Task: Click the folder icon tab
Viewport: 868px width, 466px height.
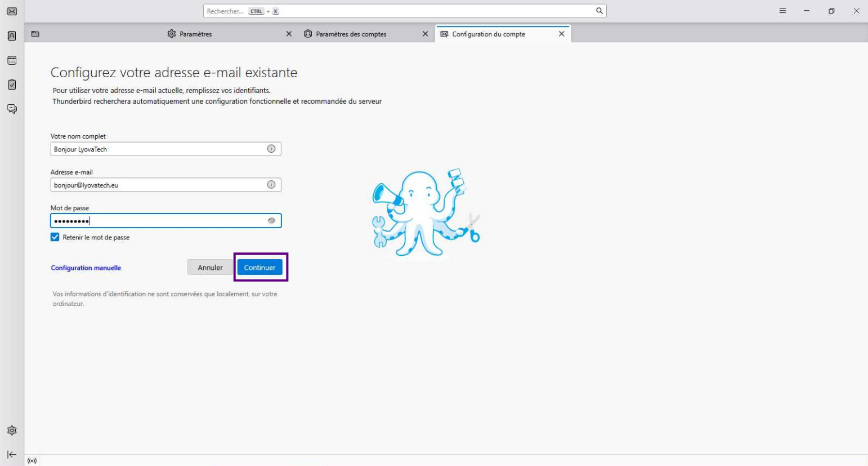Action: click(x=35, y=34)
